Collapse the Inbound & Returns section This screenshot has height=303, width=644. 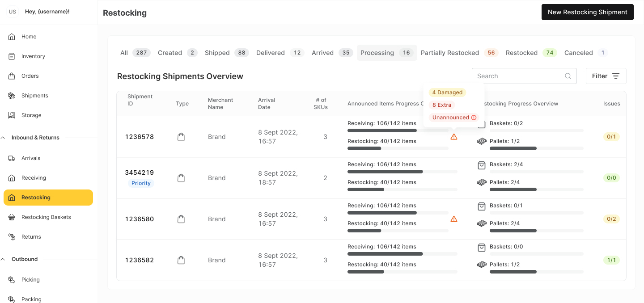(3, 138)
